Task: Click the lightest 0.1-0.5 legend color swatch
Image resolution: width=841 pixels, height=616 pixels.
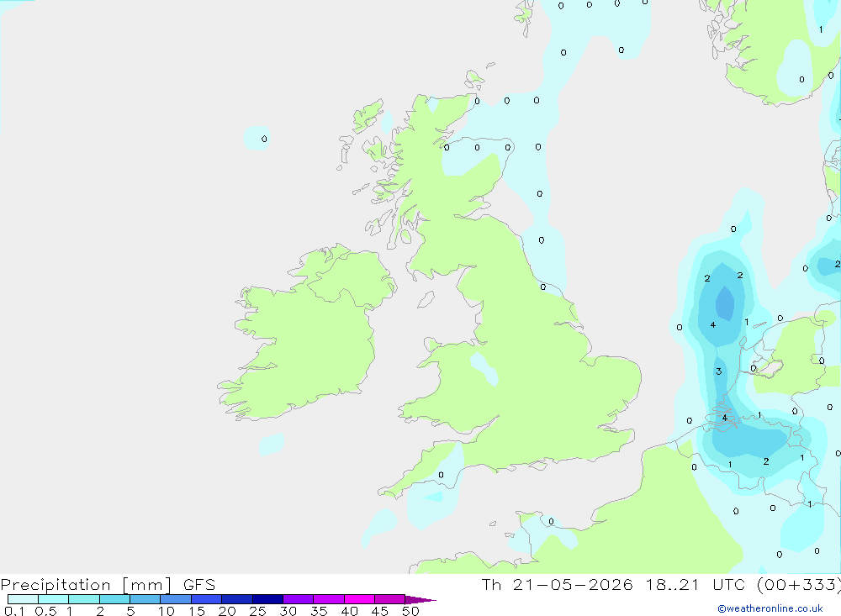Action: 23,599
